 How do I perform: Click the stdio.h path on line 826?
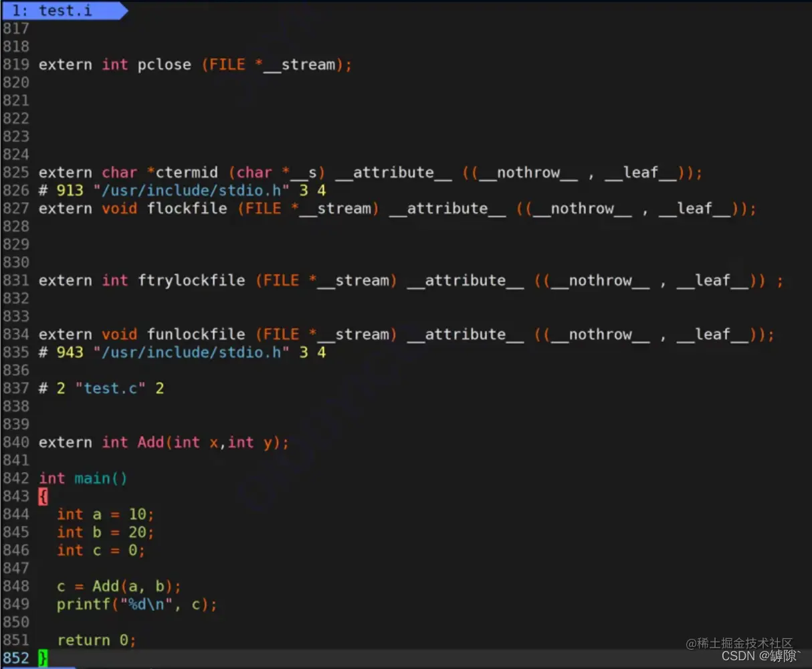[191, 191]
